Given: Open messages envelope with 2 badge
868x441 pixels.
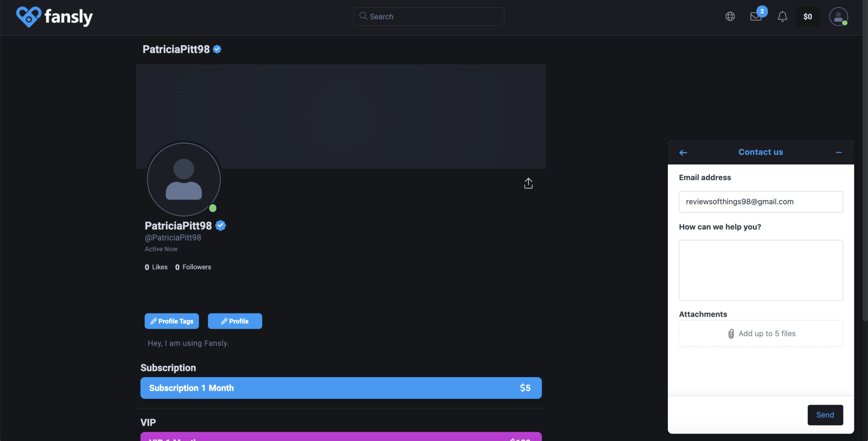Looking at the screenshot, I should click(756, 17).
